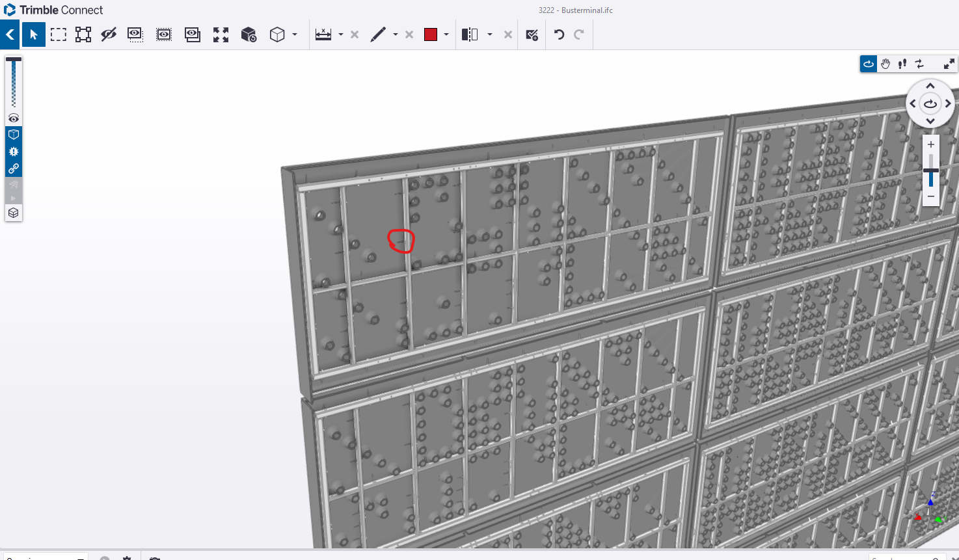
Task: Hide selected objects with the eye-slash tool
Action: [109, 34]
